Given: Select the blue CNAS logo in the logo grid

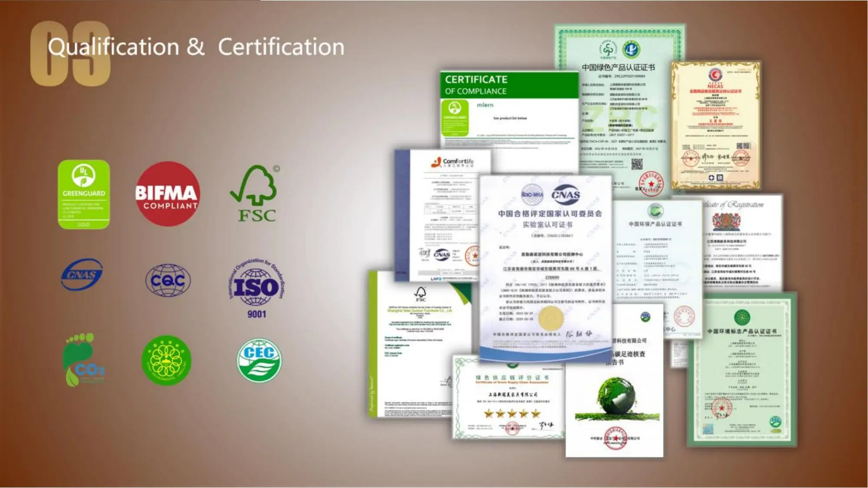Looking at the screenshot, I should pos(82,275).
